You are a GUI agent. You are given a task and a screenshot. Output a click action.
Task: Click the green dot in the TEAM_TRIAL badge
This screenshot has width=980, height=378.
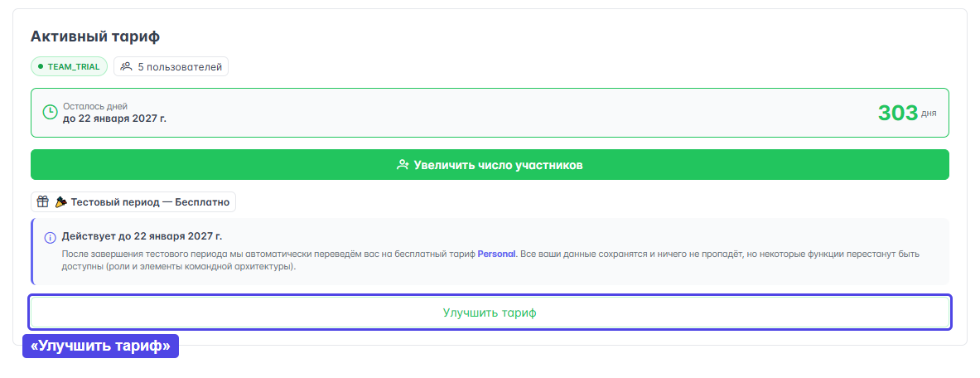pos(41,66)
